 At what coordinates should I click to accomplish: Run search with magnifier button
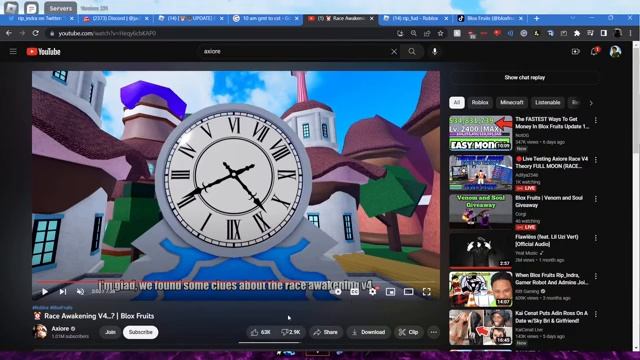(x=412, y=51)
